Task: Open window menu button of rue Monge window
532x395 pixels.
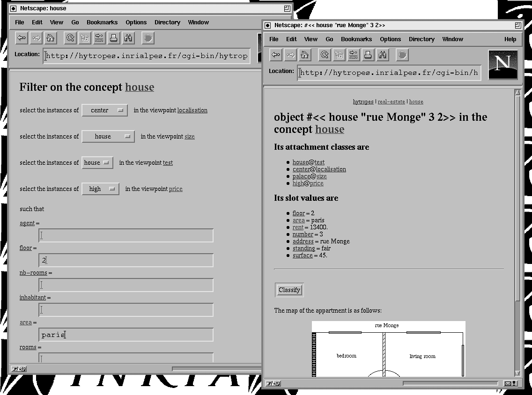Action: [267, 25]
